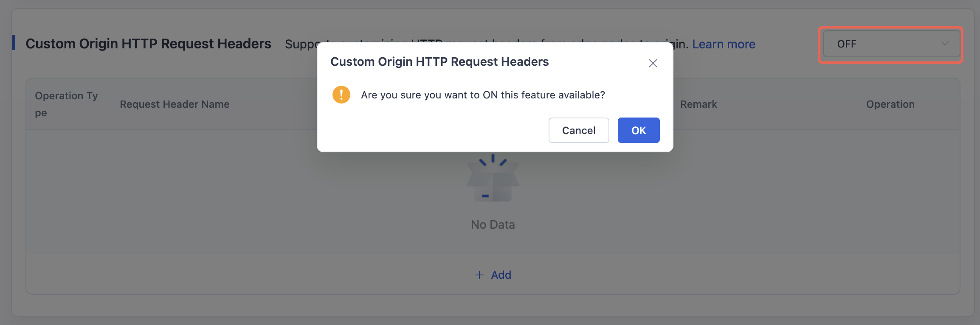Click the orange warning exclamation icon
Viewport: 980px width, 325px height.
point(341,95)
